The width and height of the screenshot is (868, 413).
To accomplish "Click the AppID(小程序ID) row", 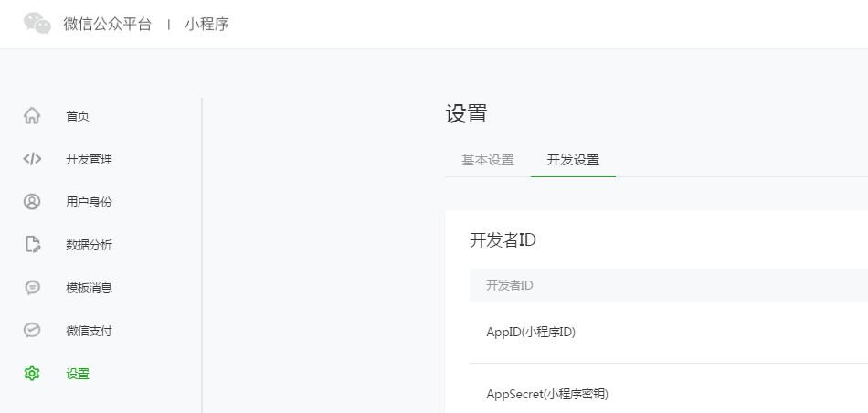I will click(x=531, y=332).
